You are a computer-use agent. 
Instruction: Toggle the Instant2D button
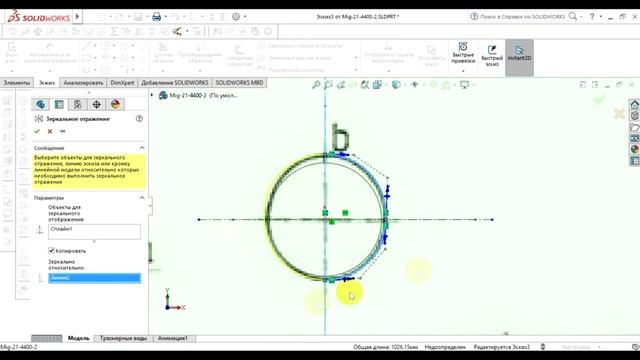coord(519,58)
